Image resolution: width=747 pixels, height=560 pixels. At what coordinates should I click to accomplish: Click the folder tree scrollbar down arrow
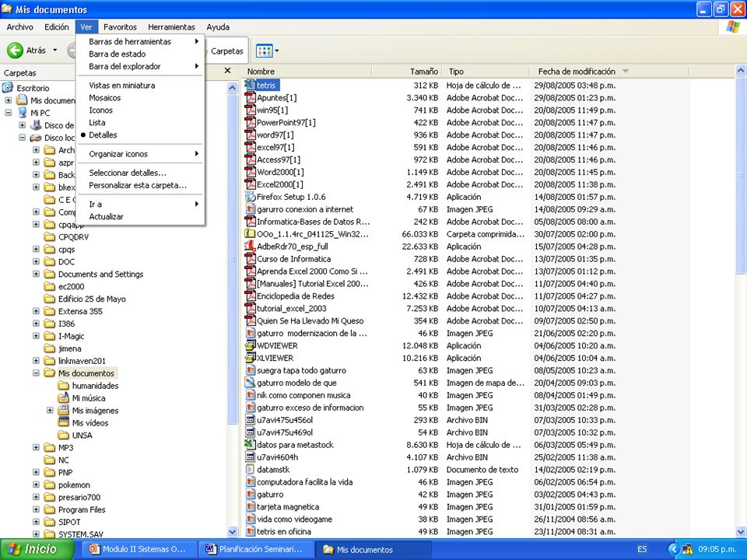pyautogui.click(x=233, y=531)
